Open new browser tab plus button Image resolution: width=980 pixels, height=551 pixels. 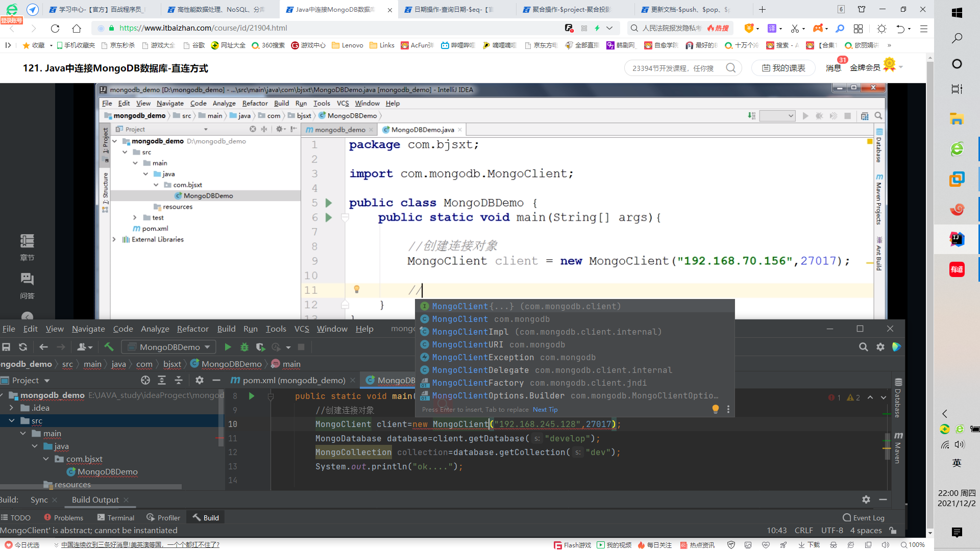[762, 9]
